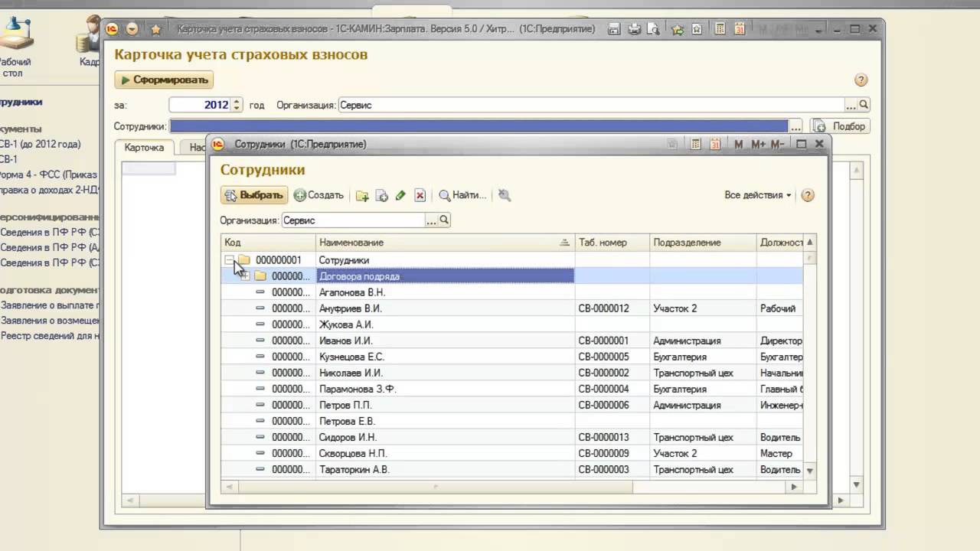The width and height of the screenshot is (980, 551).
Task: Open the Все действия dropdown menu
Action: tap(758, 195)
